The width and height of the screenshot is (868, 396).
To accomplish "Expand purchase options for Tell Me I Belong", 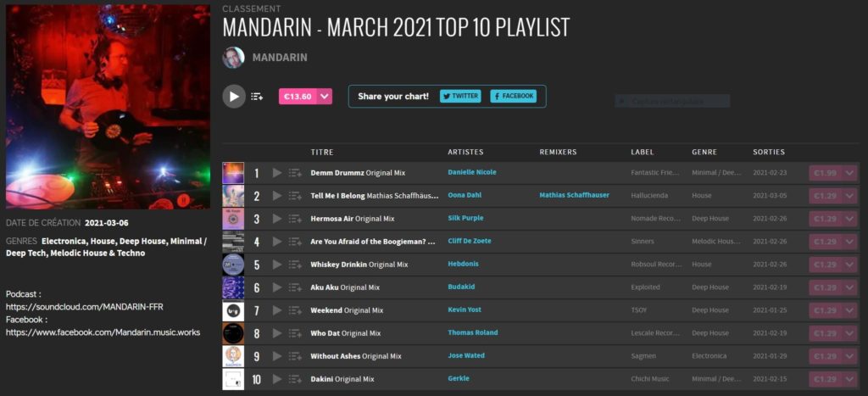I will [x=849, y=196].
